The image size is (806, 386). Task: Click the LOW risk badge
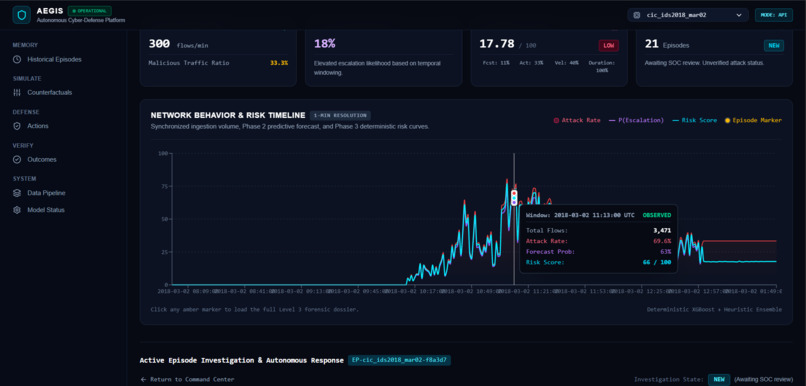609,46
